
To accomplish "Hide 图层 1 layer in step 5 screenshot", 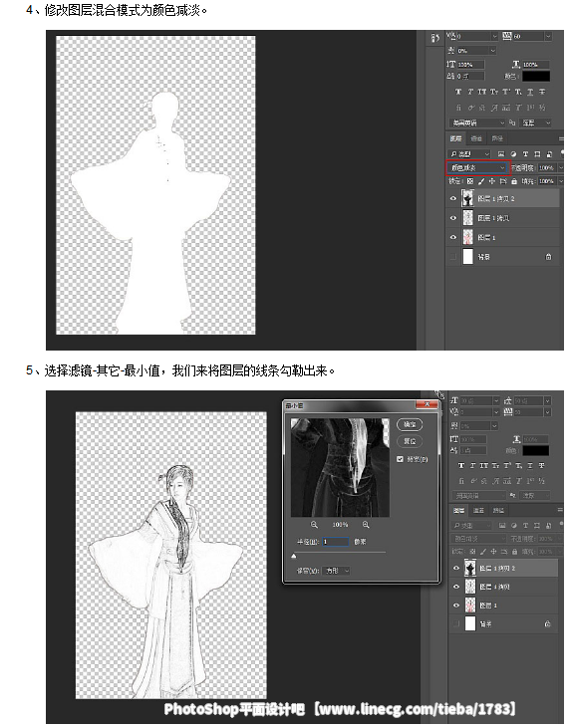I will point(455,606).
